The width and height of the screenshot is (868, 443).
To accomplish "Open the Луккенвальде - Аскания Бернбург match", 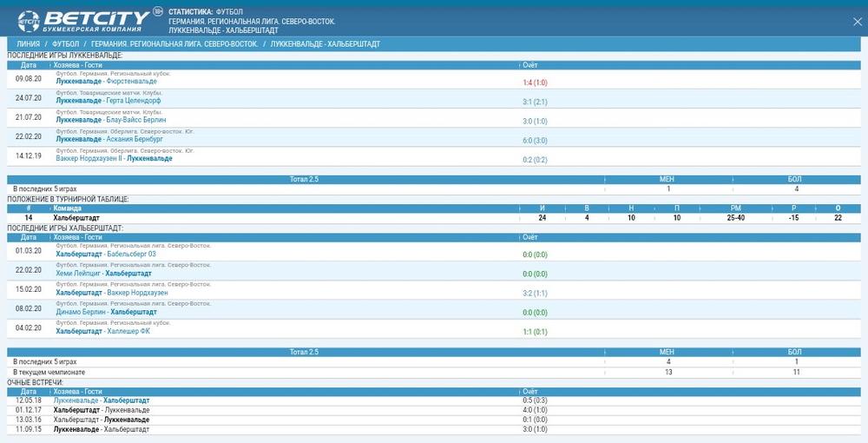I will coord(109,139).
